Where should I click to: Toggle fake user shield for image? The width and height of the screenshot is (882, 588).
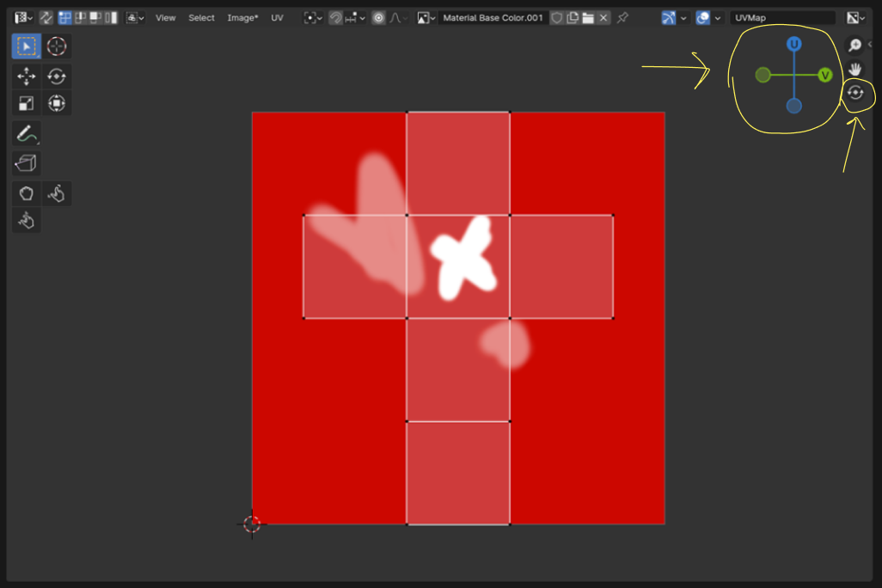tap(557, 17)
